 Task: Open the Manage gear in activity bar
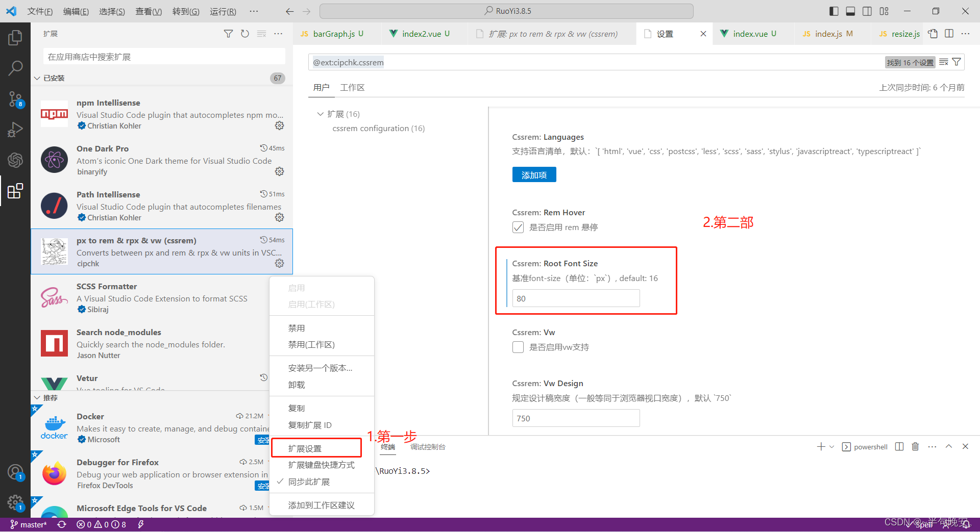click(x=15, y=503)
